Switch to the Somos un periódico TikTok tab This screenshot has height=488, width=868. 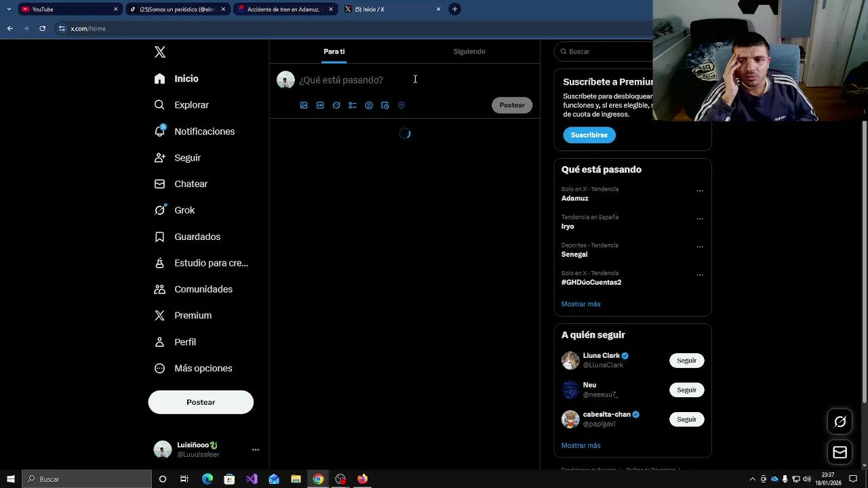tap(178, 9)
